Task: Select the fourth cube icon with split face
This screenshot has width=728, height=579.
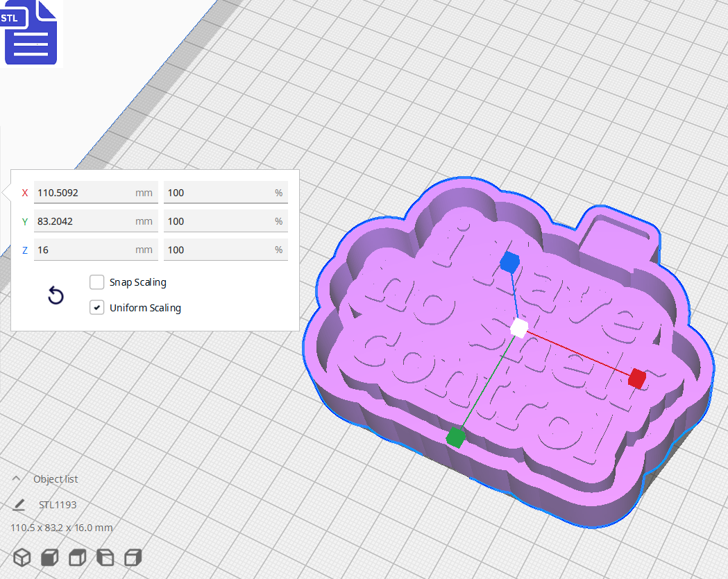Action: pos(105,557)
